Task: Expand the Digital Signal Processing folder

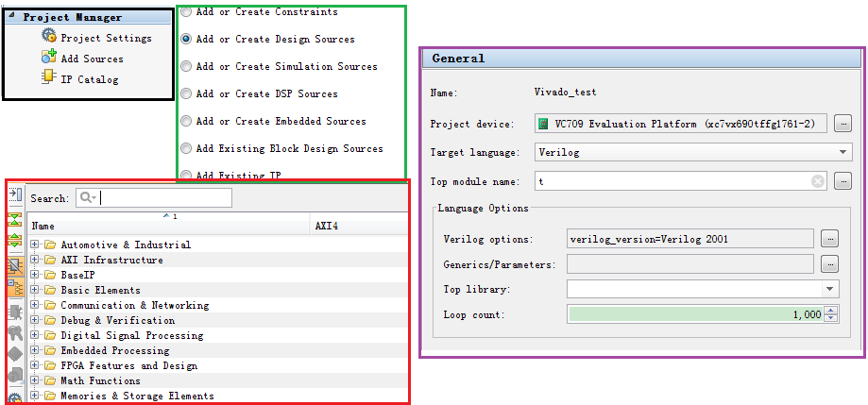Action: click(35, 335)
